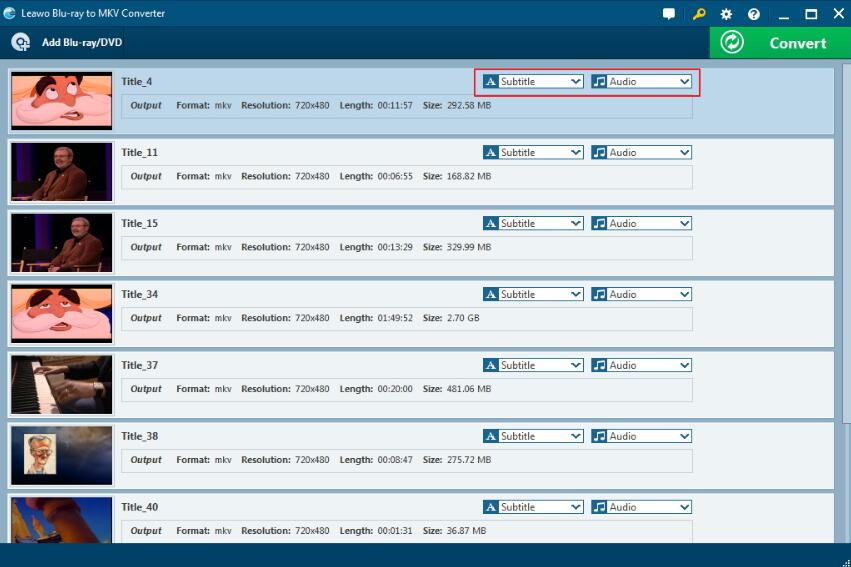Click the length value 00:06:55
The width and height of the screenshot is (851, 567).
[395, 176]
